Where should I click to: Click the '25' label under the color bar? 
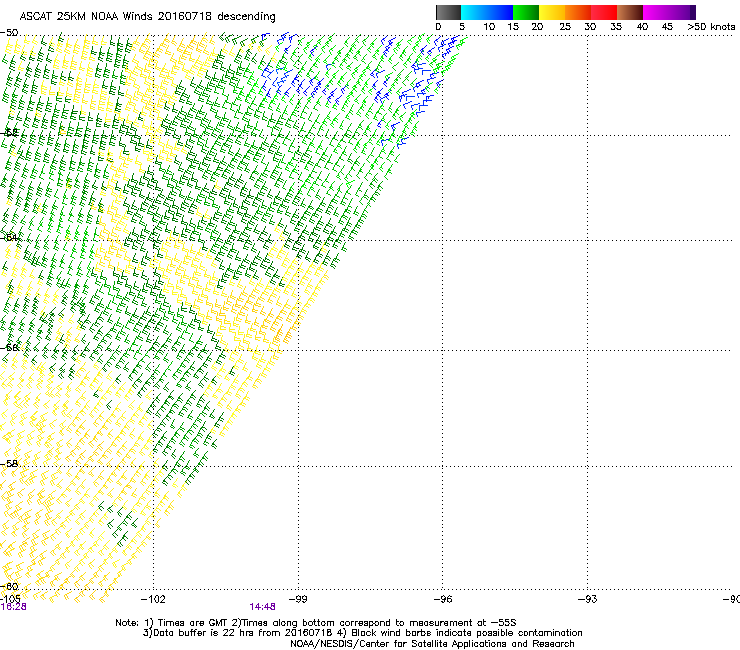[565, 27]
